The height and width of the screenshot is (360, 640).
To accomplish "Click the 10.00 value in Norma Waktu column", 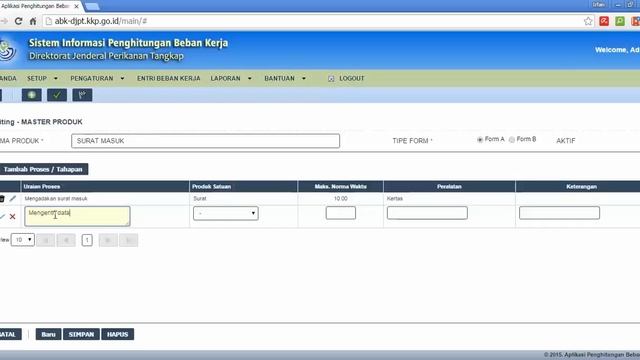I will point(341,199).
